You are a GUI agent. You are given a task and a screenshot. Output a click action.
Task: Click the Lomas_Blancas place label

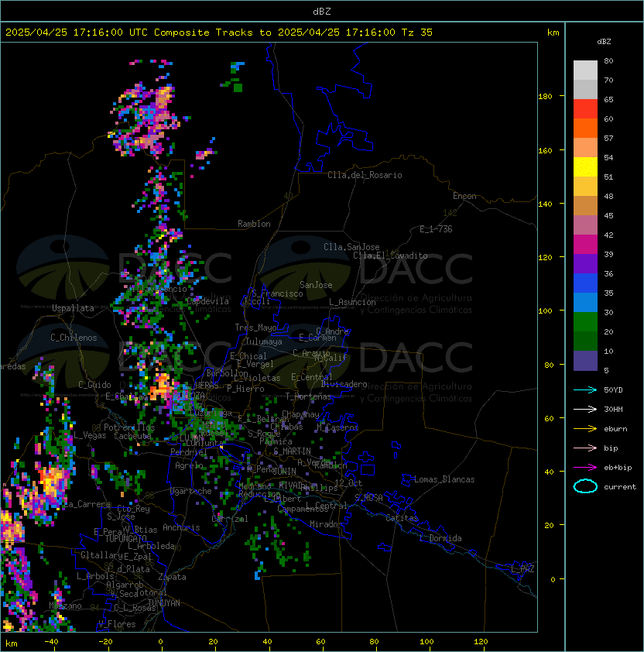pyautogui.click(x=444, y=479)
